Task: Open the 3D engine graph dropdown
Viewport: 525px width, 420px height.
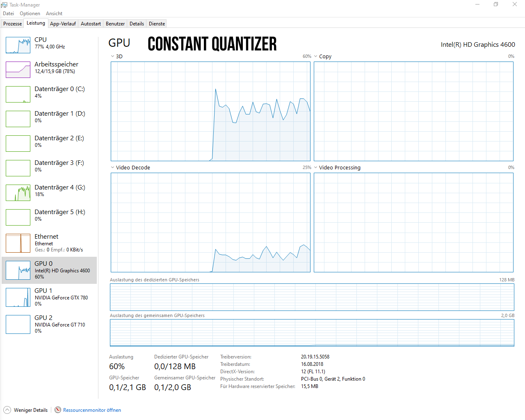Action: coord(113,57)
